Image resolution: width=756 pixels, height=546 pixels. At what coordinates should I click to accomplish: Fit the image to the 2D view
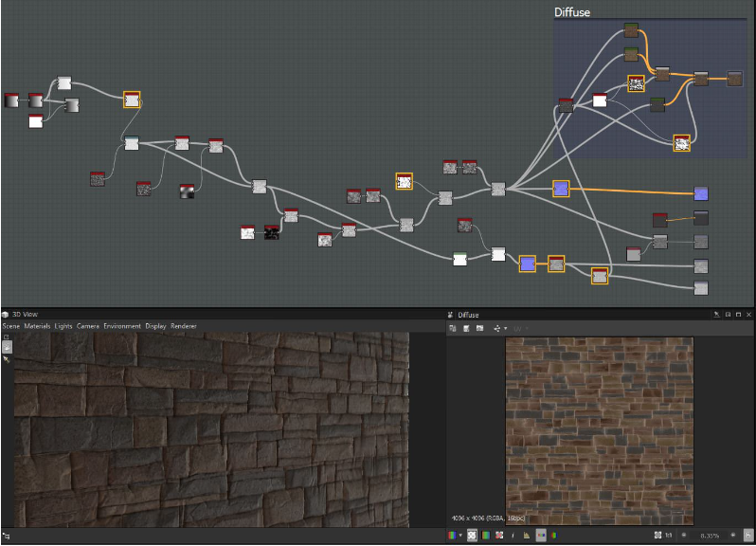click(x=657, y=535)
